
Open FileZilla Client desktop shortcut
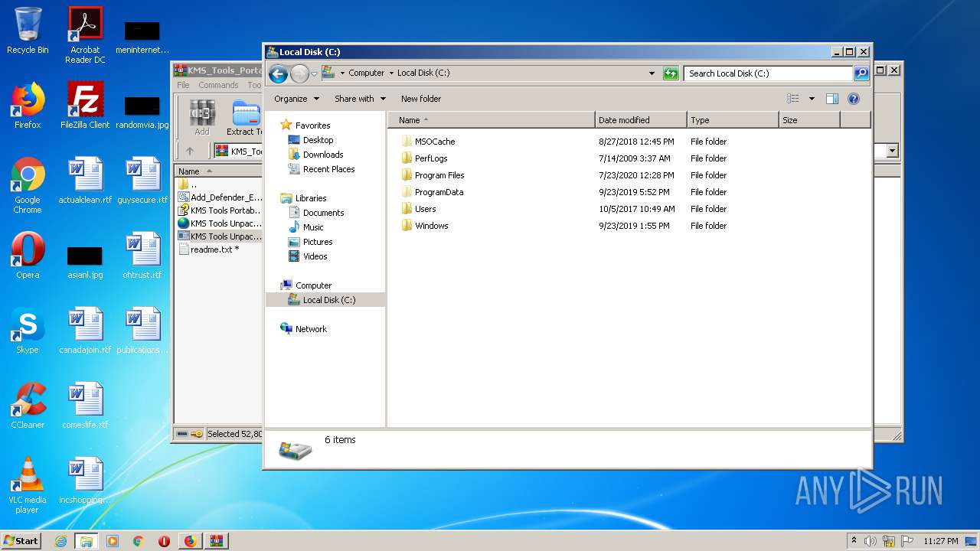[x=85, y=106]
